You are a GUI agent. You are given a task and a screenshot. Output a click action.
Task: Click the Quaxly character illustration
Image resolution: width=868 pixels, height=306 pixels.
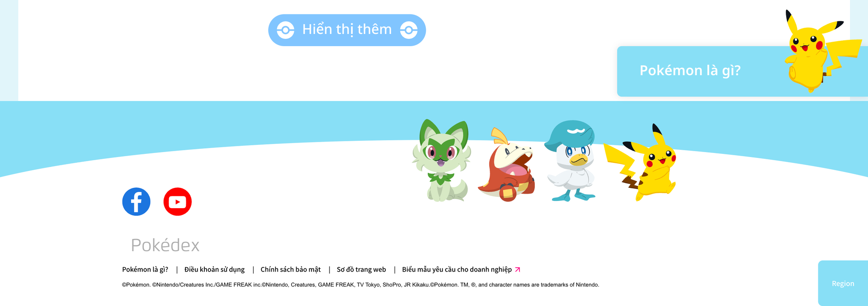(x=571, y=160)
